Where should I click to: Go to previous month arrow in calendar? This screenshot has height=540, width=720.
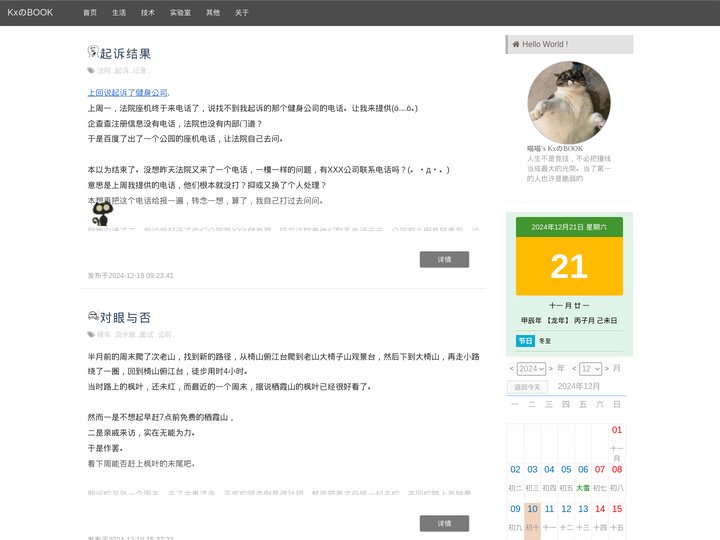coord(574,368)
